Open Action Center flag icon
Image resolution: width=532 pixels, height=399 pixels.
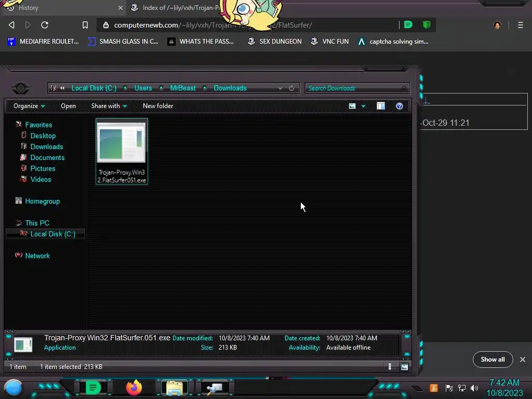click(449, 388)
